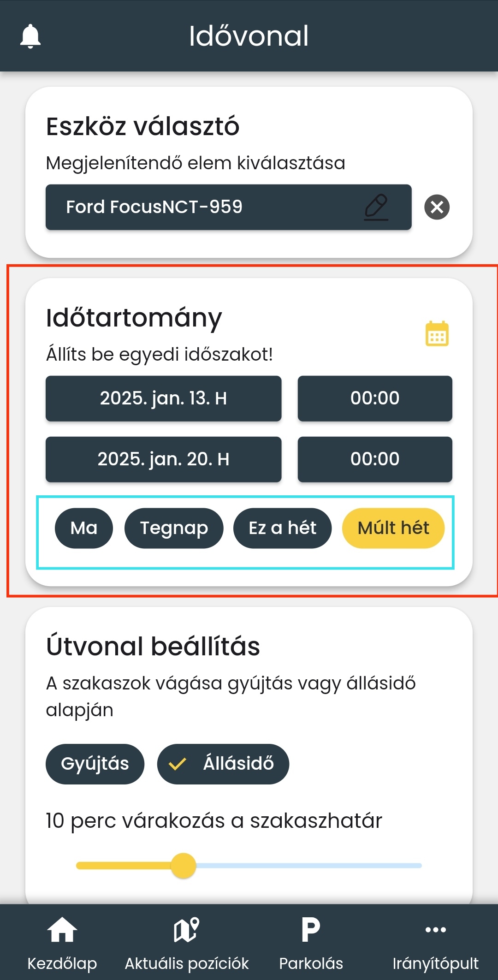Click the waiting time slider handle
Image resolution: width=498 pixels, height=980 pixels.
pyautogui.click(x=184, y=866)
